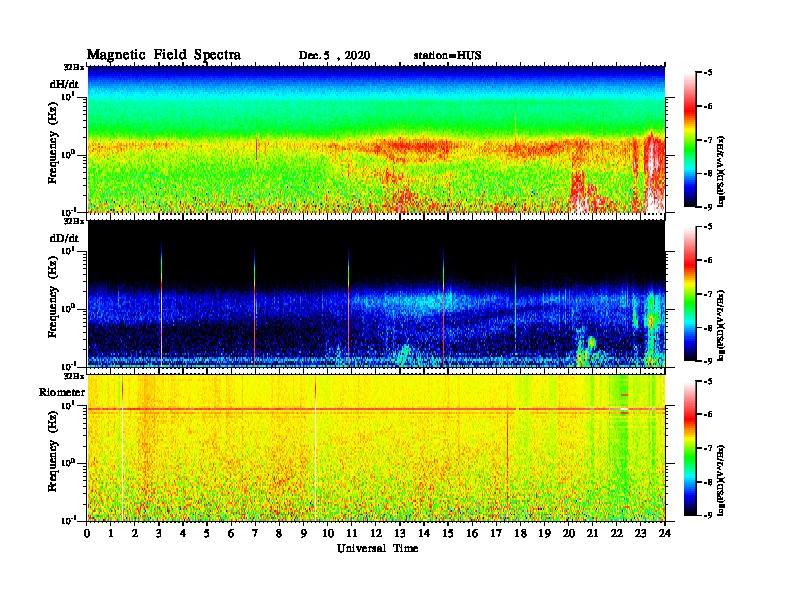
Task: Click hour tick label 10 on time axis
Action: (328, 533)
